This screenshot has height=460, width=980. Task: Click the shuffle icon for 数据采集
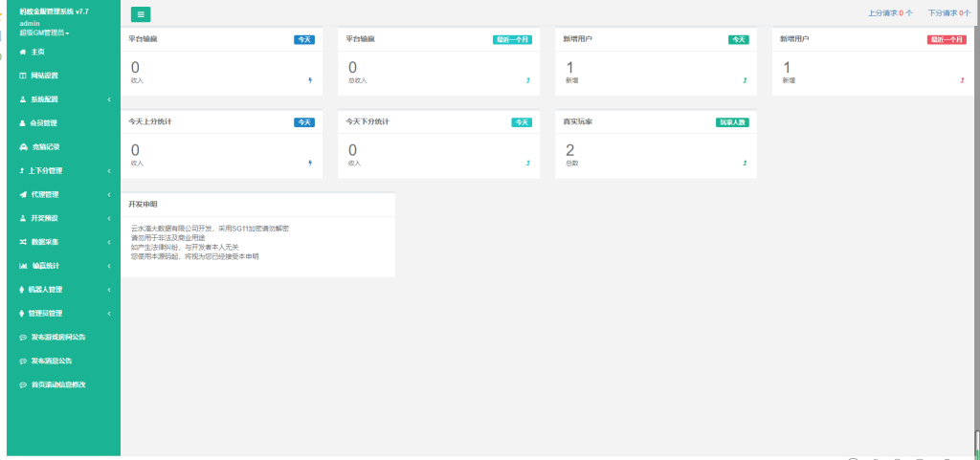point(23,242)
